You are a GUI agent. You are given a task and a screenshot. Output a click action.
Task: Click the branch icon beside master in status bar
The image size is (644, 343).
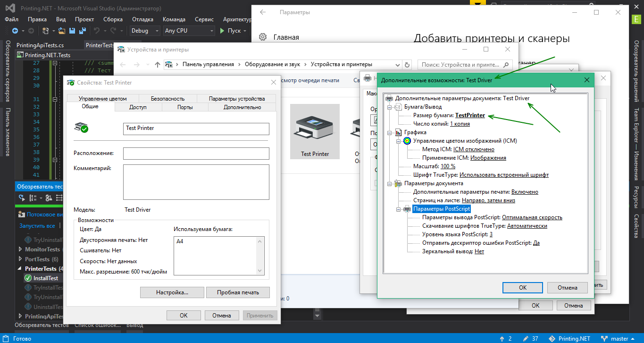604,339
